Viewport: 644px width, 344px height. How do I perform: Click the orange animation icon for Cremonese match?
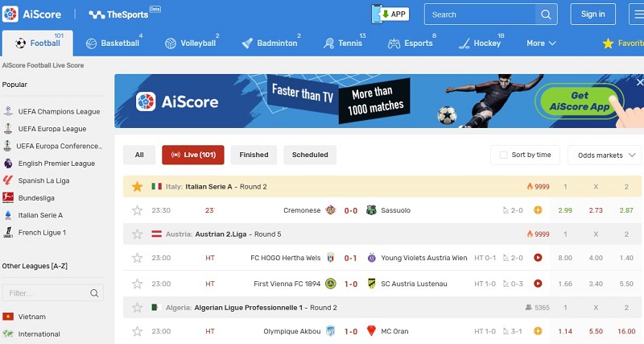[x=538, y=210]
